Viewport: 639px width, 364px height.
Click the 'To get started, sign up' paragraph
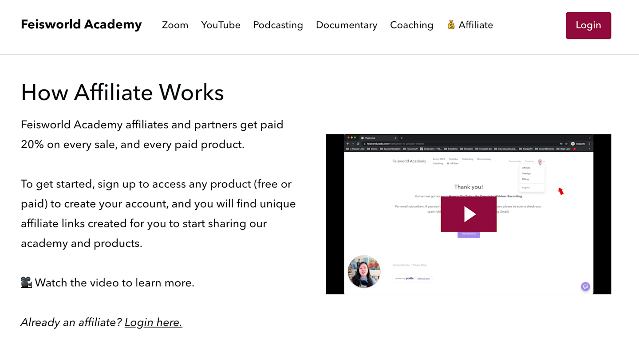[x=158, y=213]
